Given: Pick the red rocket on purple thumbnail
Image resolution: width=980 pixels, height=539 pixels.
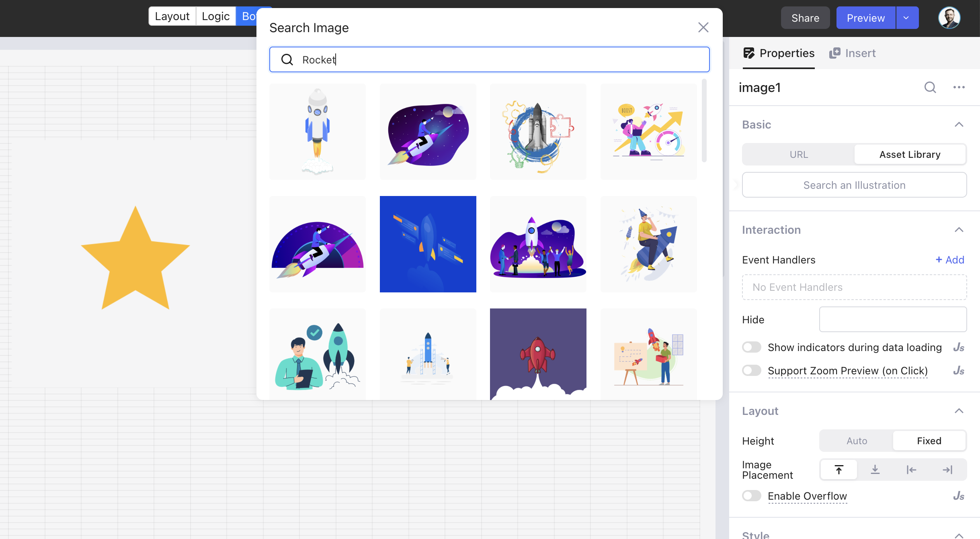Looking at the screenshot, I should coord(538,353).
